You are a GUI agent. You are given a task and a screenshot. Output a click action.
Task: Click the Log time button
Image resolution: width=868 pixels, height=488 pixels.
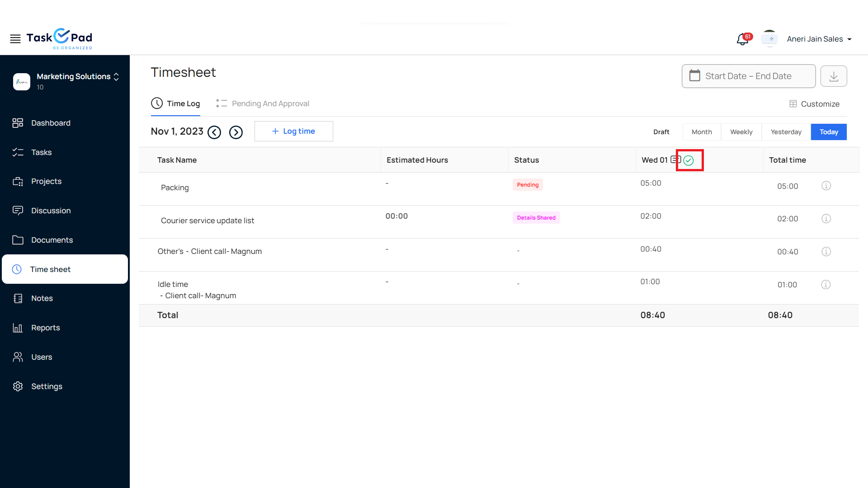click(294, 131)
